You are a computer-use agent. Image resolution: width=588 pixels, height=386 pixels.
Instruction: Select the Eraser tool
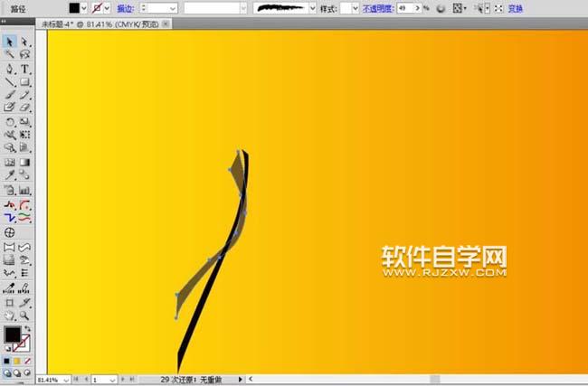[24, 108]
